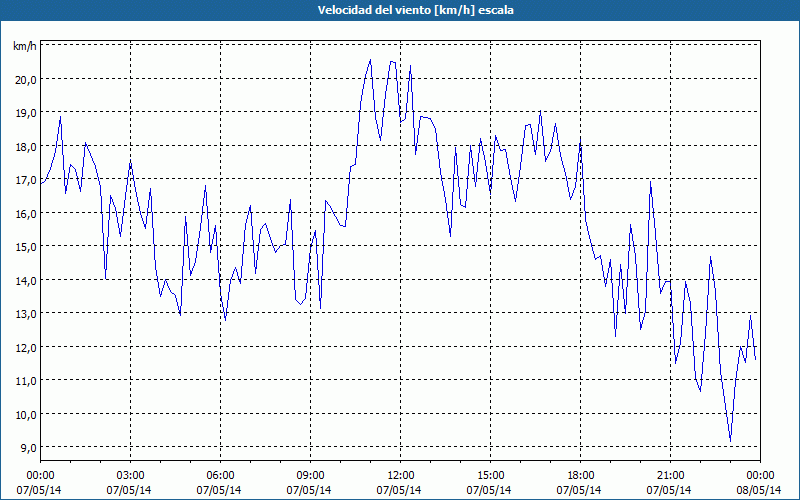Select the 12,0 y-axis value
800x500 pixels.
(26, 347)
